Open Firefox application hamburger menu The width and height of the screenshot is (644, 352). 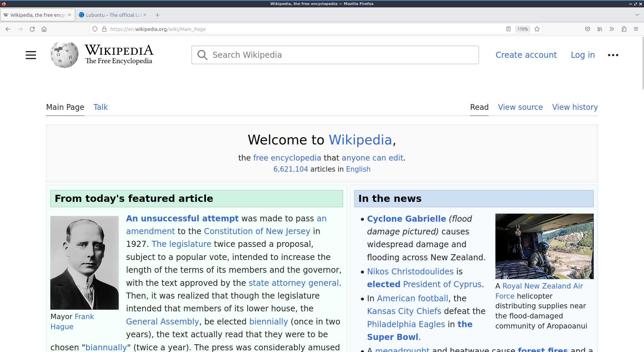tap(636, 29)
